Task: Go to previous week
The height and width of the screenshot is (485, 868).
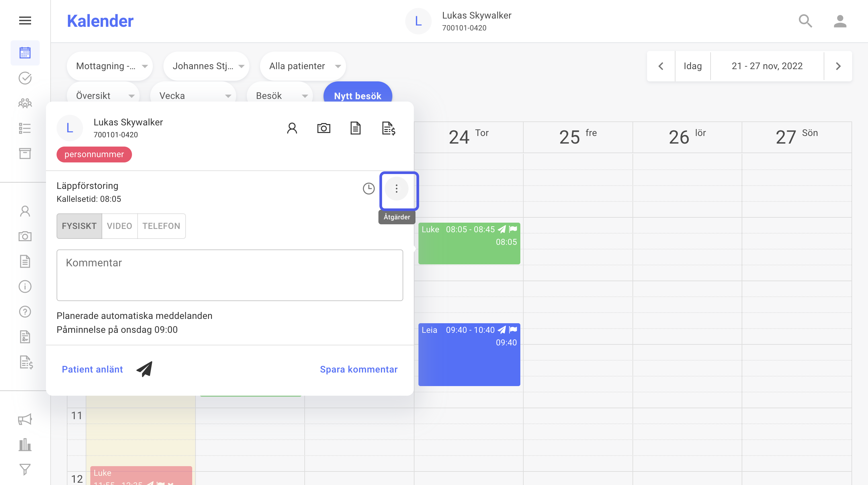Action: click(x=661, y=66)
